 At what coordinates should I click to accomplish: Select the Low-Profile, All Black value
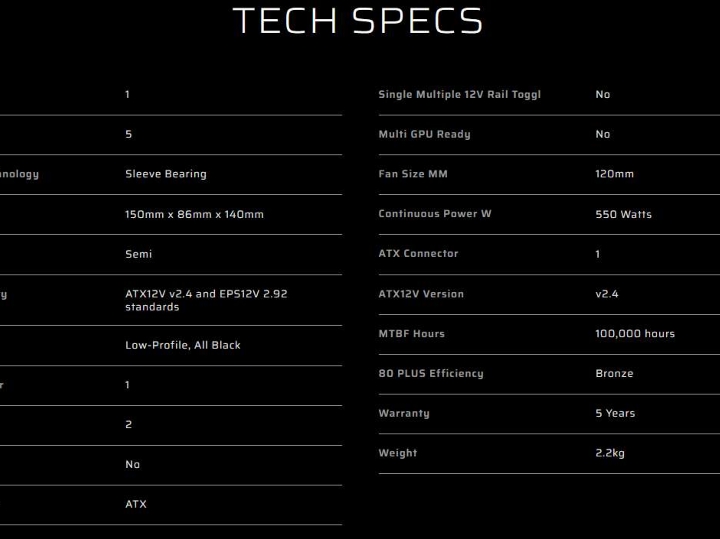(183, 345)
